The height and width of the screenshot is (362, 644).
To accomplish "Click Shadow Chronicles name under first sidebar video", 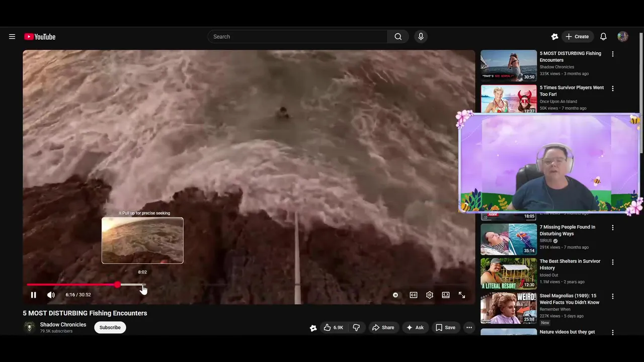I will [x=557, y=67].
